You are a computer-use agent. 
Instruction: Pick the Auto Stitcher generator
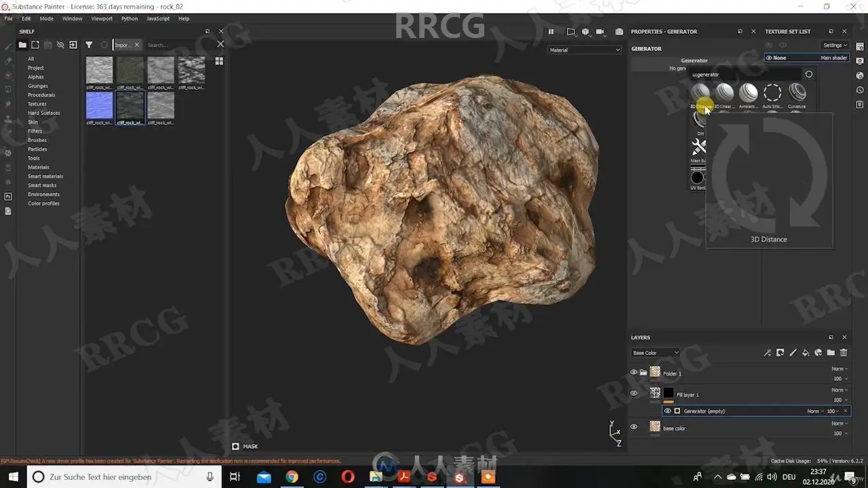click(x=772, y=93)
